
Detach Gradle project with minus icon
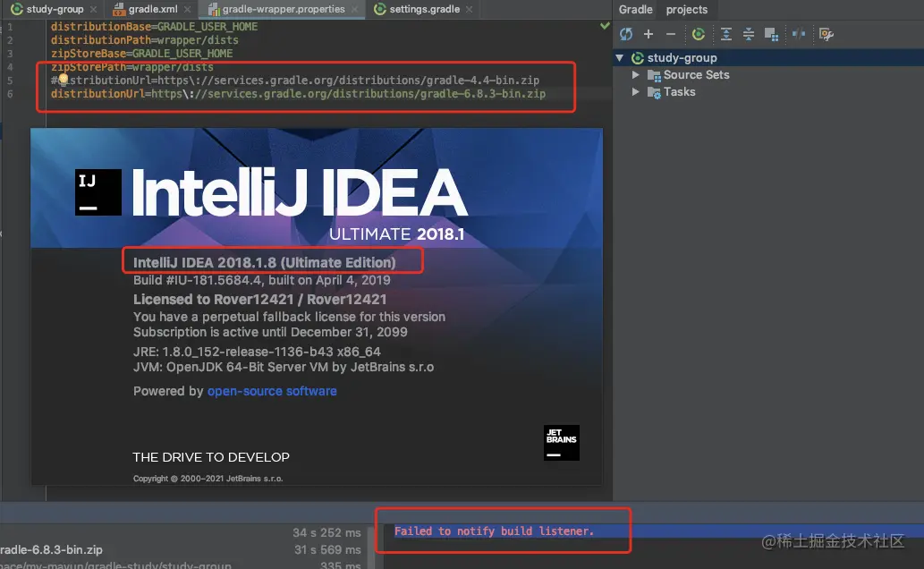[671, 34]
